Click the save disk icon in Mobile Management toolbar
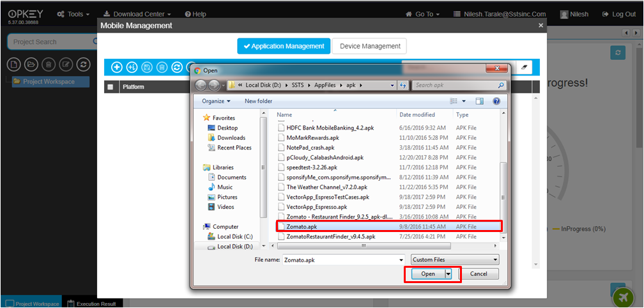The height and width of the screenshot is (308, 644). coord(147,67)
